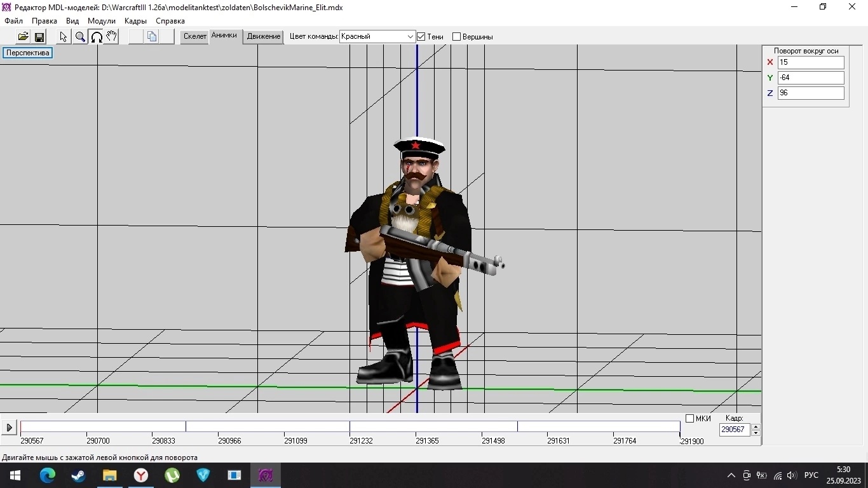Switch to the Скелет tab
This screenshot has height=488, width=868.
[x=195, y=37]
